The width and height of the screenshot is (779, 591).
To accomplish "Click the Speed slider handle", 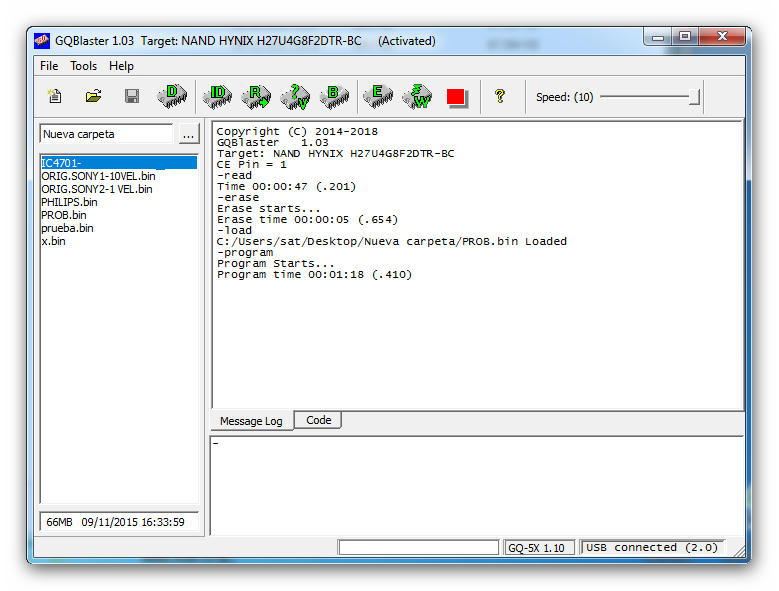I will pyautogui.click(x=695, y=97).
